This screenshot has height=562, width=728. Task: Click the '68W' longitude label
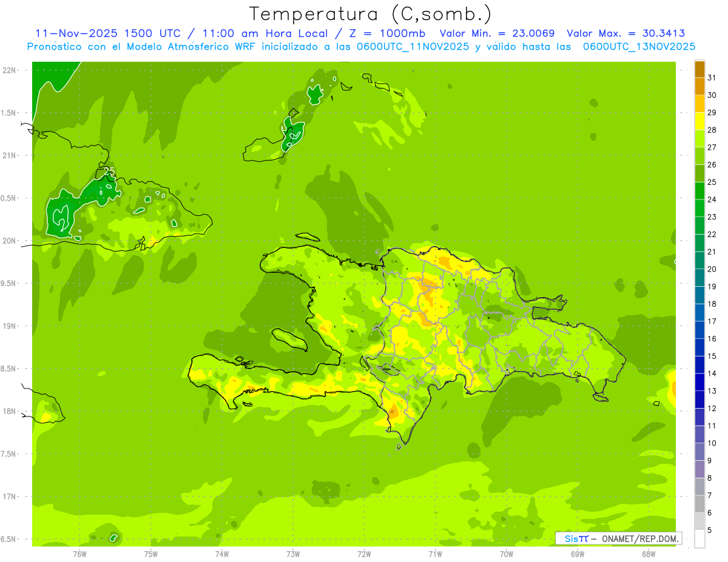[x=649, y=554]
